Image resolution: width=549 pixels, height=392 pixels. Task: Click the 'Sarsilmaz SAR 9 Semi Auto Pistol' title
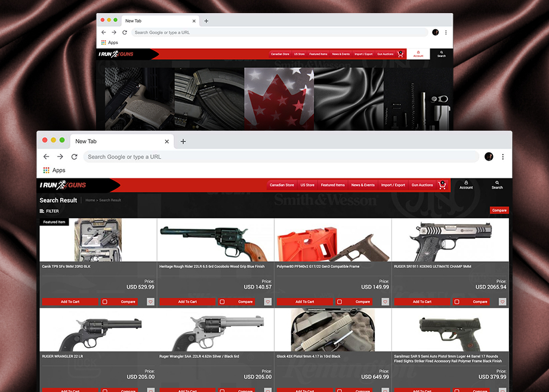tap(448, 359)
